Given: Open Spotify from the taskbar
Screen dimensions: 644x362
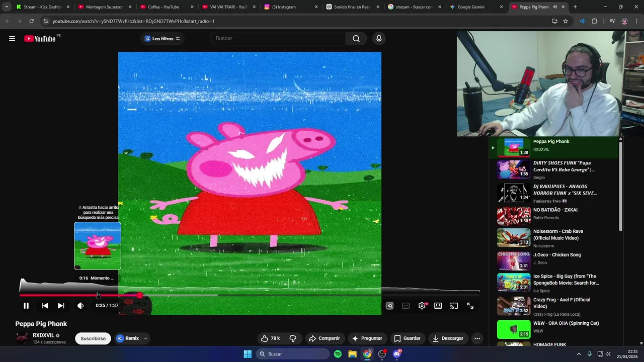Looking at the screenshot, I should [338, 354].
